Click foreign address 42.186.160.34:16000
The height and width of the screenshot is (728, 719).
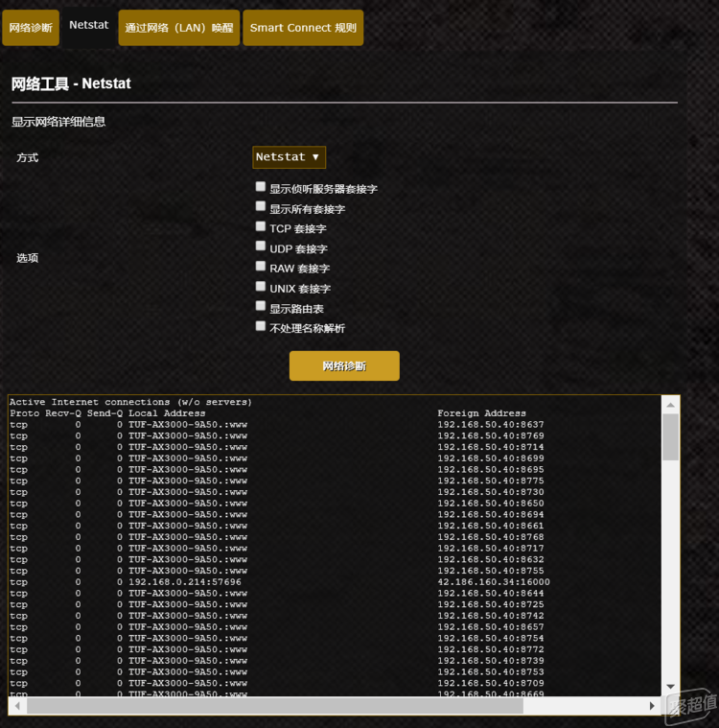(x=494, y=582)
